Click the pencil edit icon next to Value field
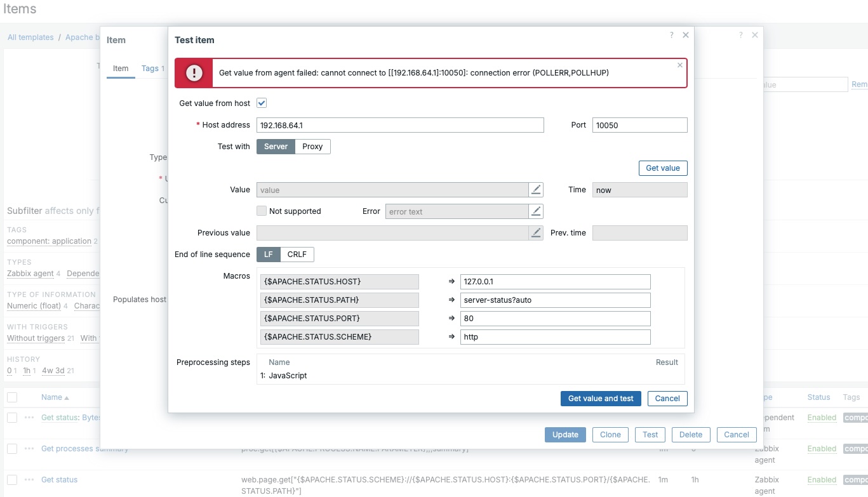This screenshot has height=497, width=868. coord(536,190)
